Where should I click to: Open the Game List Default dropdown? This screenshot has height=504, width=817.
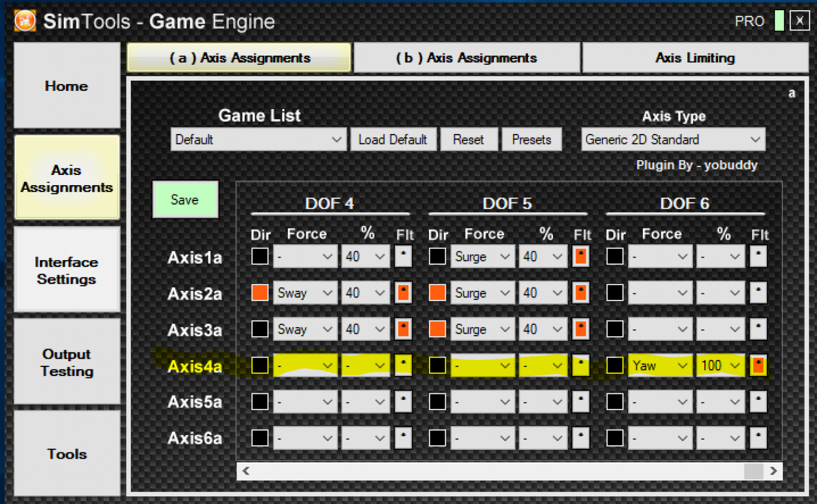tap(258, 139)
